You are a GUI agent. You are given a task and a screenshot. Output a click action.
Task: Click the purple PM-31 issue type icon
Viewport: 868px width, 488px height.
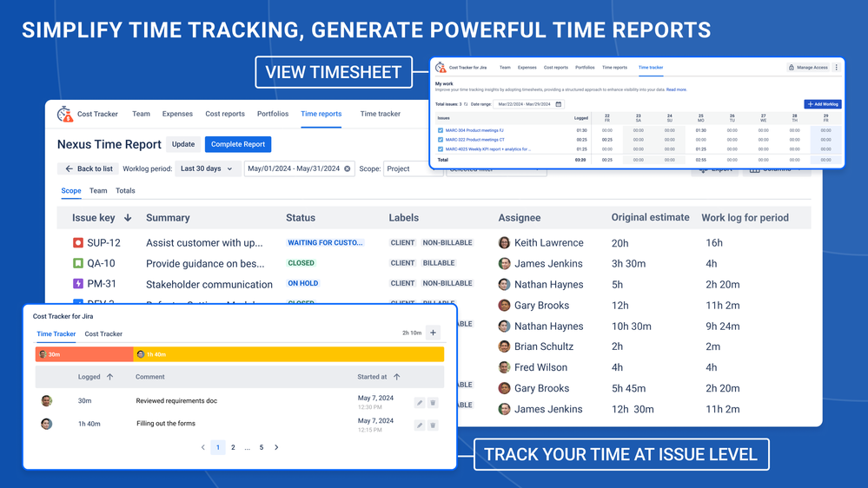[x=78, y=284]
